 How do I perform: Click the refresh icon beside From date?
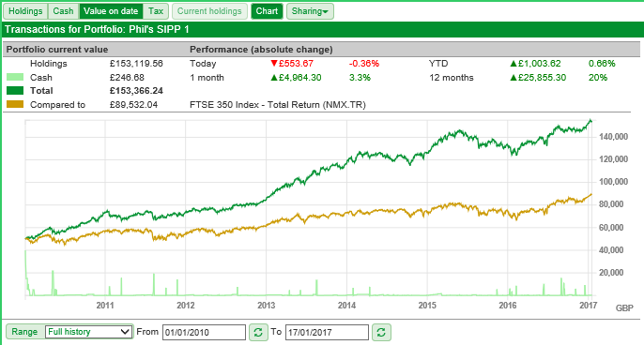click(x=258, y=332)
